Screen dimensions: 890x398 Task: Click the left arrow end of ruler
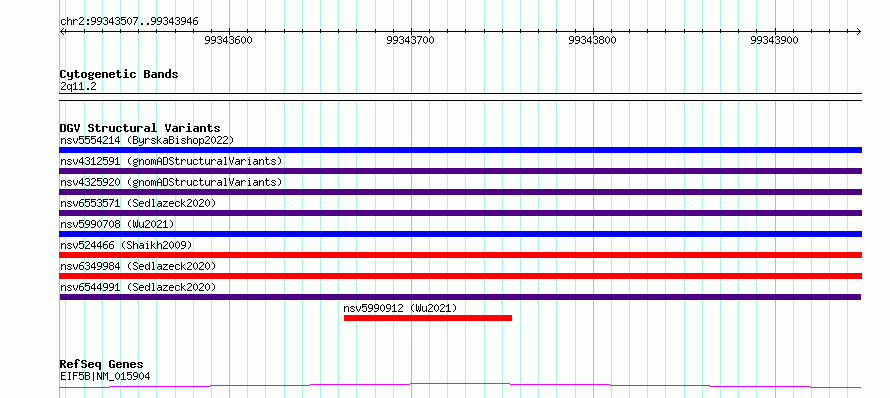tap(62, 31)
